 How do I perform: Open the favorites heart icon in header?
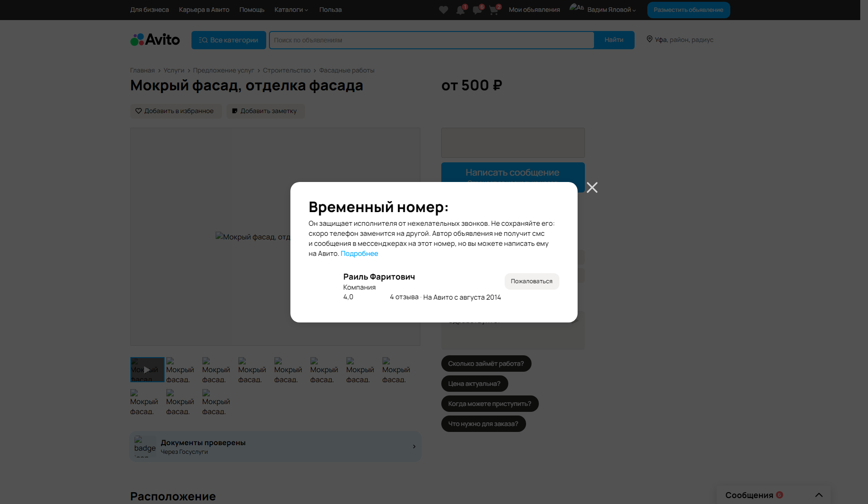click(x=444, y=10)
